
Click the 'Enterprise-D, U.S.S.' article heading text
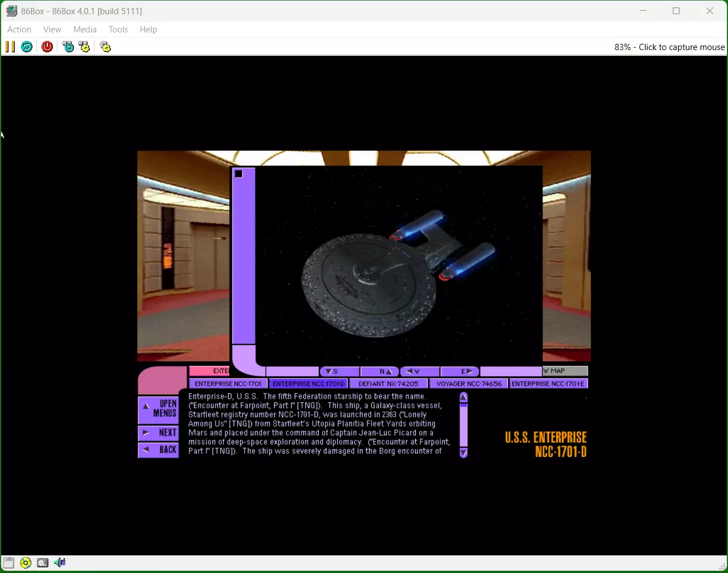(223, 397)
